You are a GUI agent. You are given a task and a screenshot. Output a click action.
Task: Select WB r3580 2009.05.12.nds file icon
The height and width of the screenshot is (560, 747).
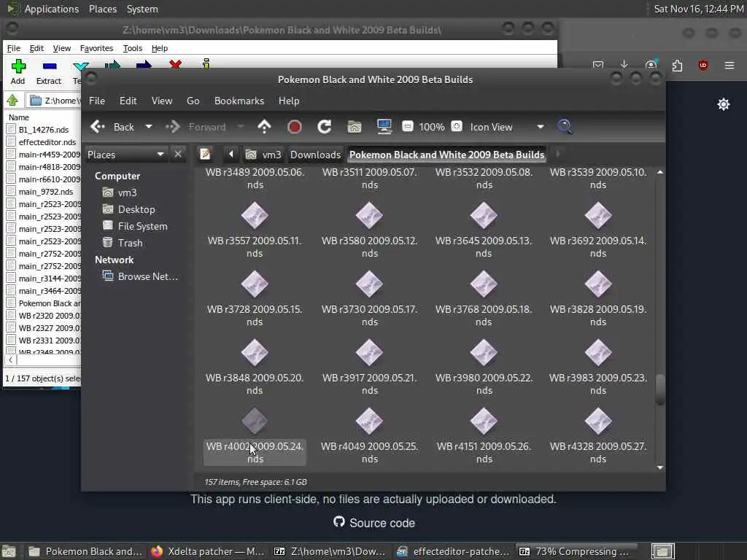click(369, 215)
